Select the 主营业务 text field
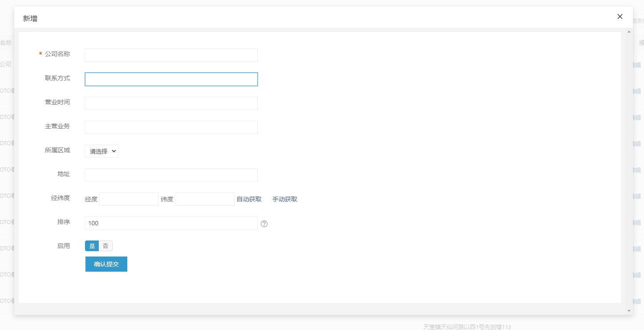This screenshot has width=644, height=330. tap(171, 127)
